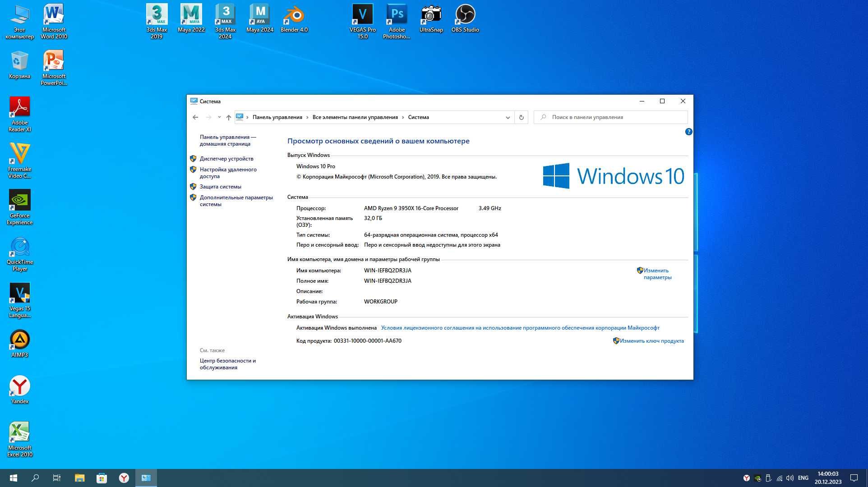Select the Microsoft Excel 2010 desktop icon
Image resolution: width=868 pixels, height=487 pixels.
pos(19,439)
